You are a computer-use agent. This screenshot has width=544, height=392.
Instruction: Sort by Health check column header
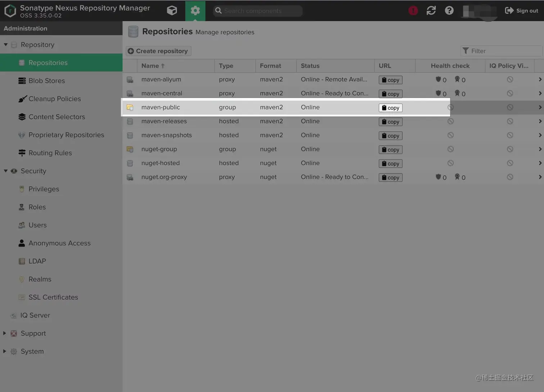click(450, 66)
